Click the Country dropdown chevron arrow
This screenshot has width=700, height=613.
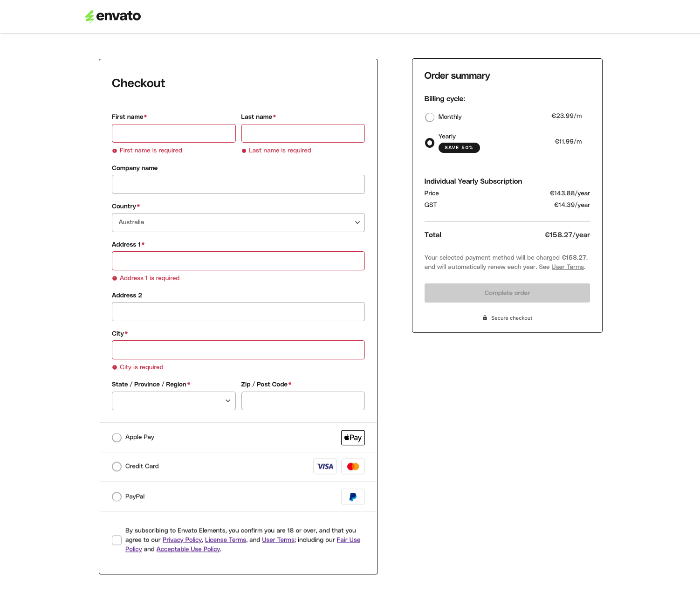click(x=357, y=222)
